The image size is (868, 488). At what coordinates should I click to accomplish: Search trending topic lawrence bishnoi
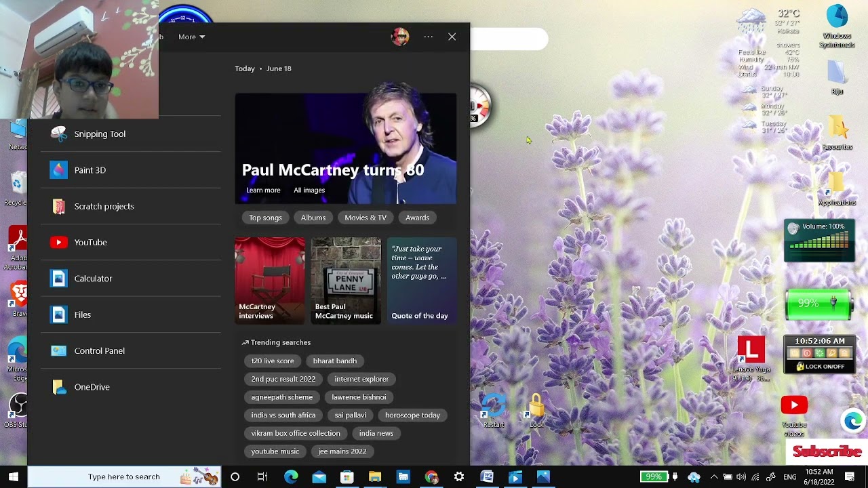tap(359, 397)
